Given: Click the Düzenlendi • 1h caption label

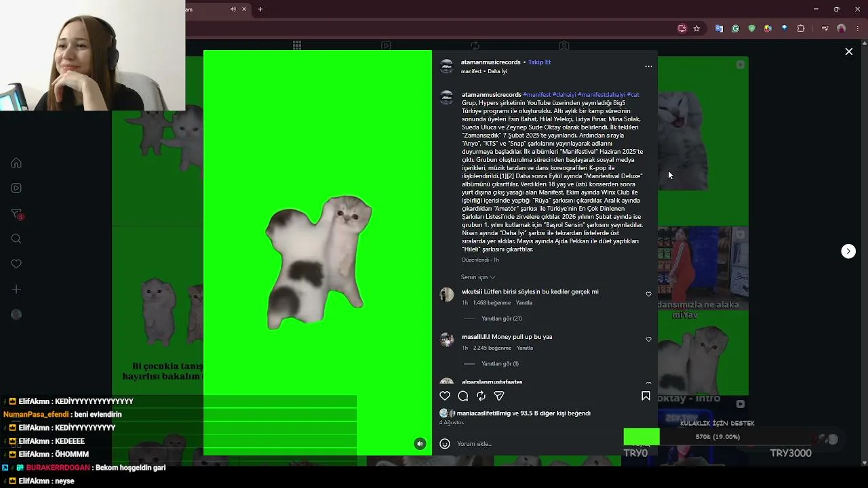Looking at the screenshot, I should [x=480, y=260].
